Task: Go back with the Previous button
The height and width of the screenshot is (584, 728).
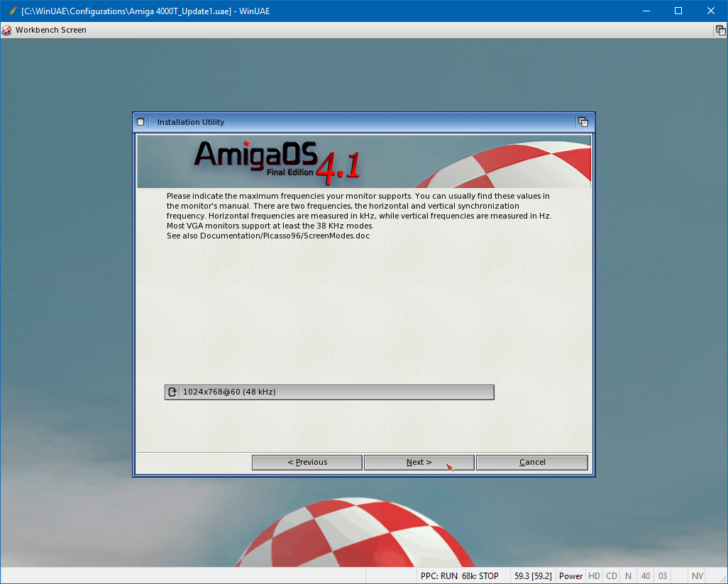Action: [307, 462]
